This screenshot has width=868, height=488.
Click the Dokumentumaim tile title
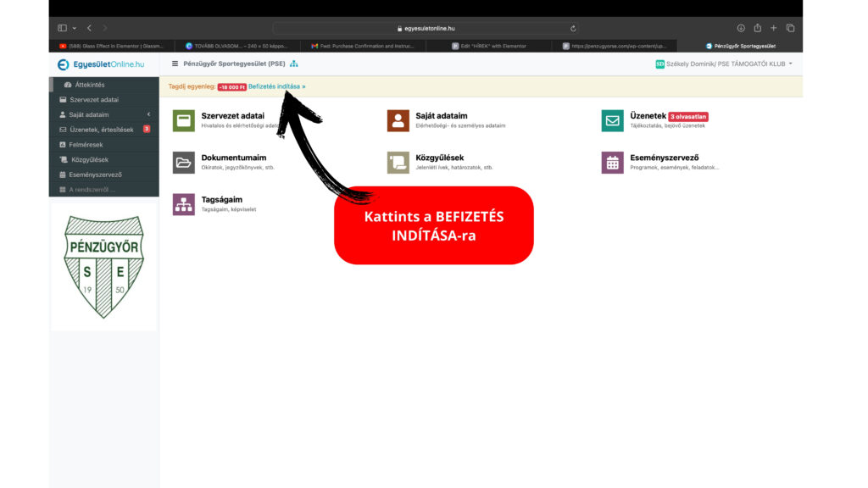click(234, 158)
